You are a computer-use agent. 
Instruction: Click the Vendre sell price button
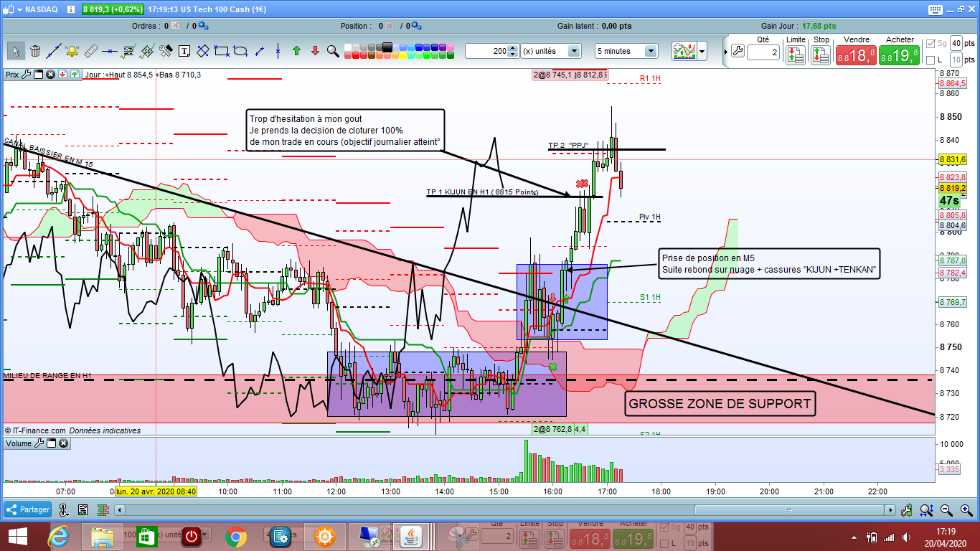[x=857, y=56]
